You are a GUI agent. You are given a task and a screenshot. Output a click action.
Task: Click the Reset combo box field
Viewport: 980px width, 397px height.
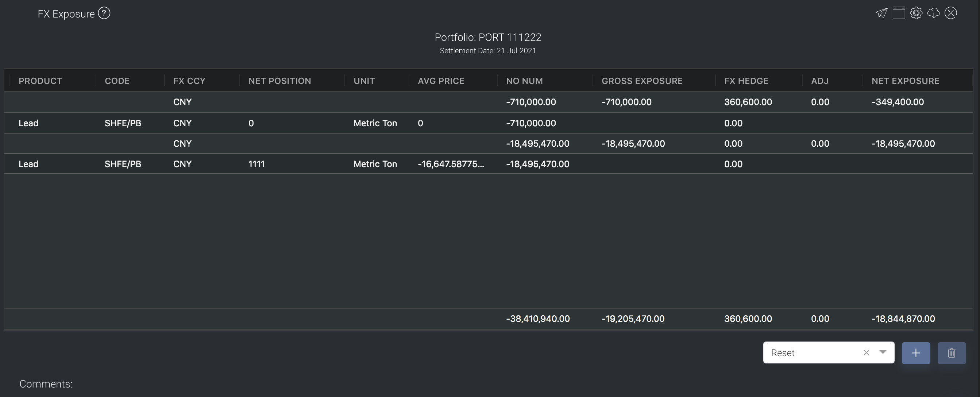[x=829, y=352]
